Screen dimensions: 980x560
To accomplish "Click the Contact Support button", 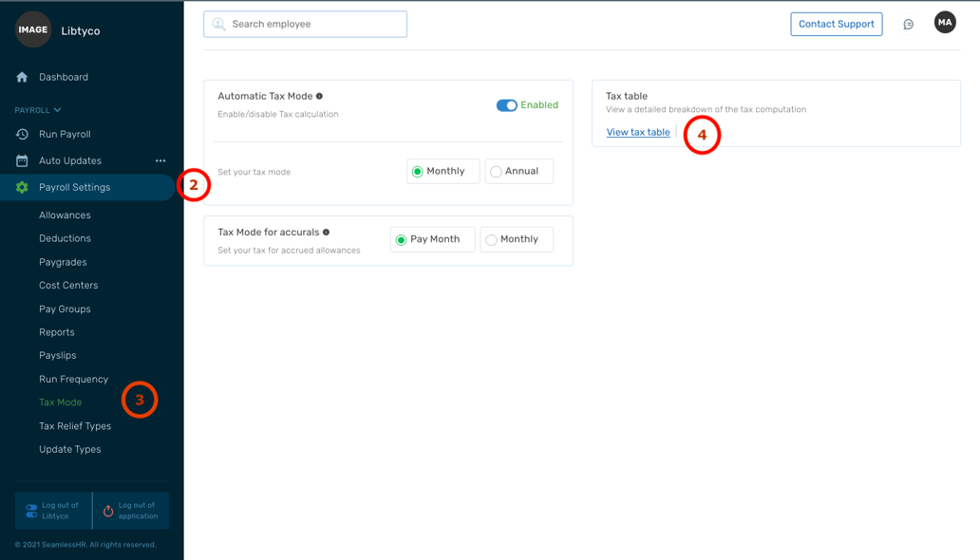I will click(x=836, y=24).
